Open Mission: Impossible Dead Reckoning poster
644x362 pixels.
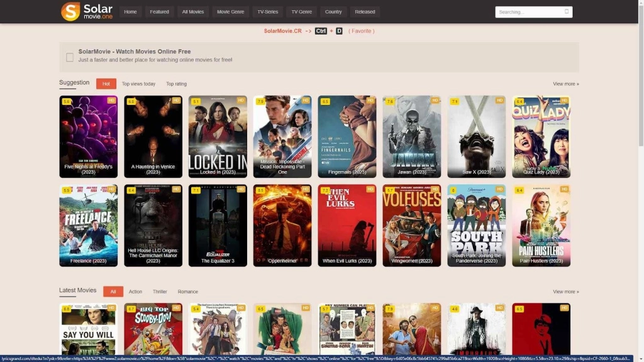point(282,136)
